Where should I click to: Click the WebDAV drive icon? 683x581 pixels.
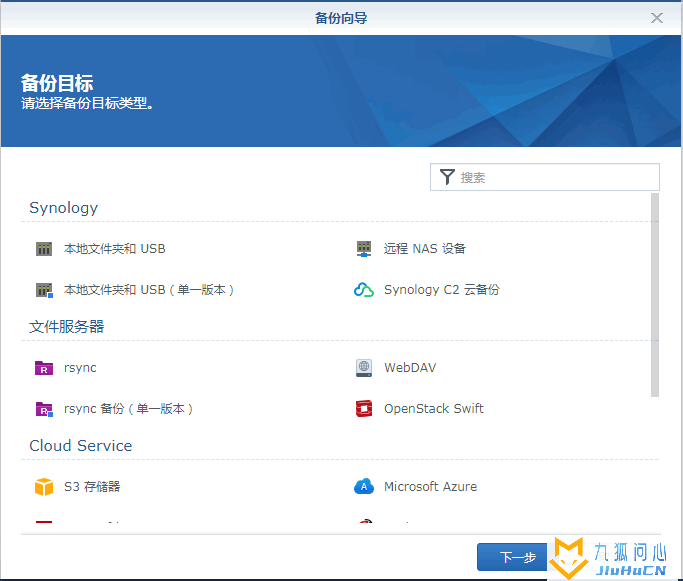pos(364,368)
